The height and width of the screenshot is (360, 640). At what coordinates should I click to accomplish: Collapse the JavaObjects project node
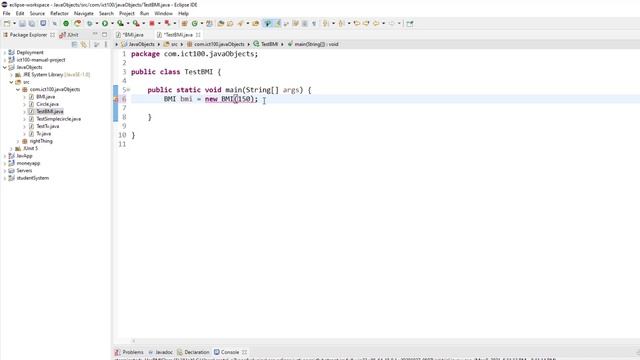pos(4,67)
